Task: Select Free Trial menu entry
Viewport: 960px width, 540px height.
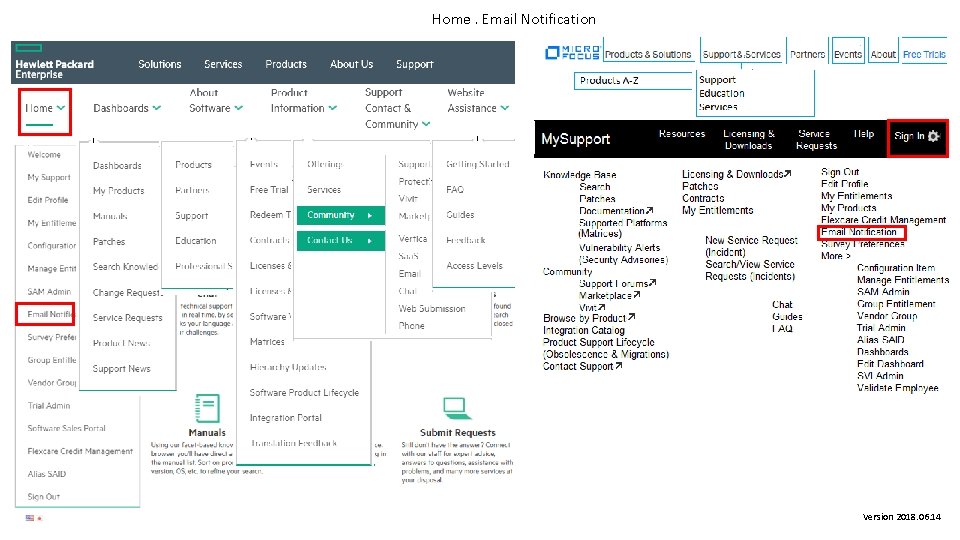Action: (269, 190)
